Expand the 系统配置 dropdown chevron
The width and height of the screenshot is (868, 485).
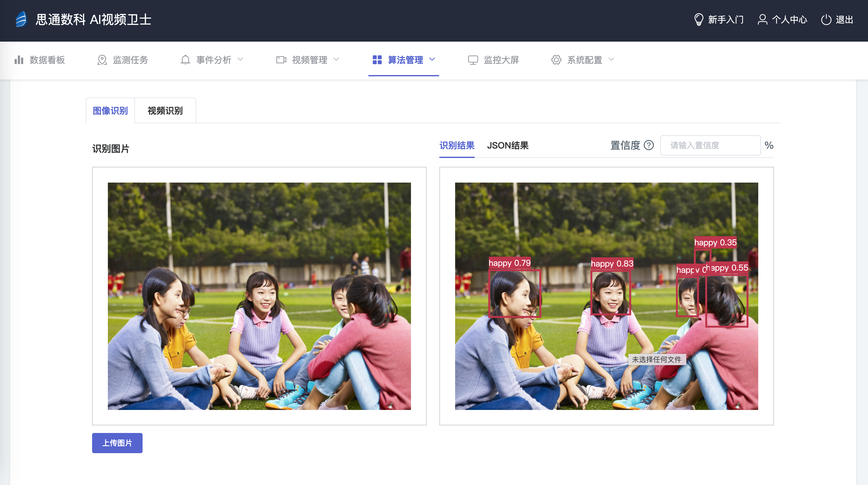(x=611, y=59)
